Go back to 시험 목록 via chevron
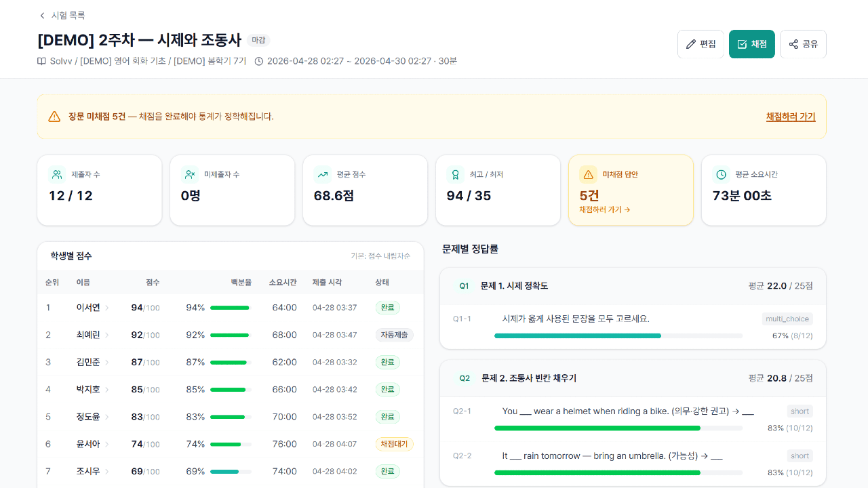 tap(42, 16)
